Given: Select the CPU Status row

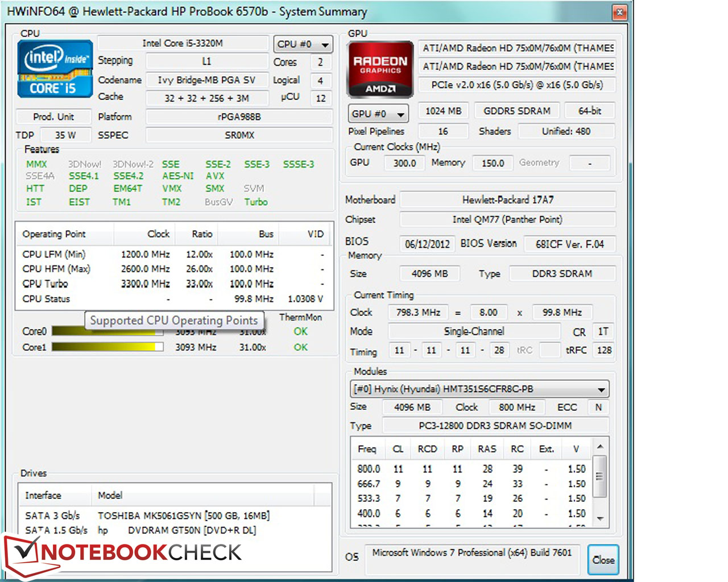Looking at the screenshot, I should [x=174, y=299].
